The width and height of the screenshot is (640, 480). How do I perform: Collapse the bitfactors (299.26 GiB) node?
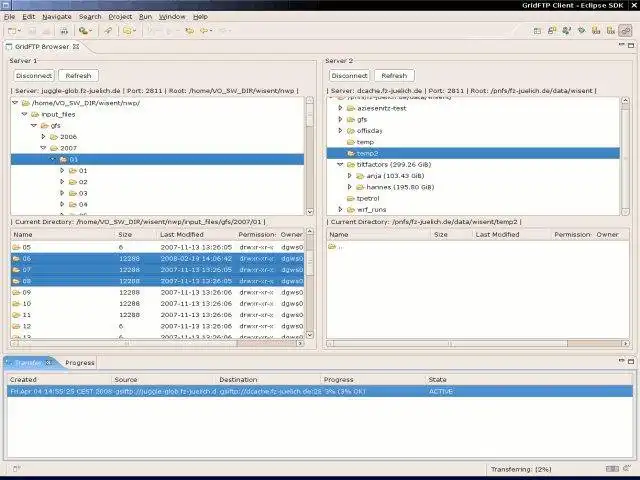pos(340,164)
